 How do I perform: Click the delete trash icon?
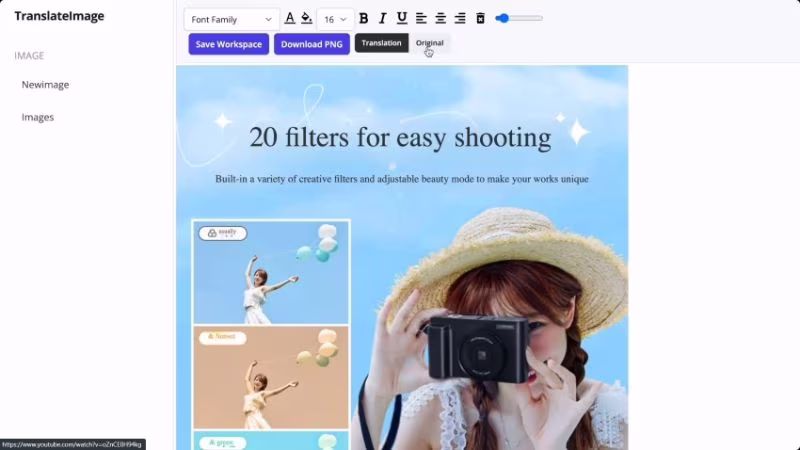pos(480,19)
